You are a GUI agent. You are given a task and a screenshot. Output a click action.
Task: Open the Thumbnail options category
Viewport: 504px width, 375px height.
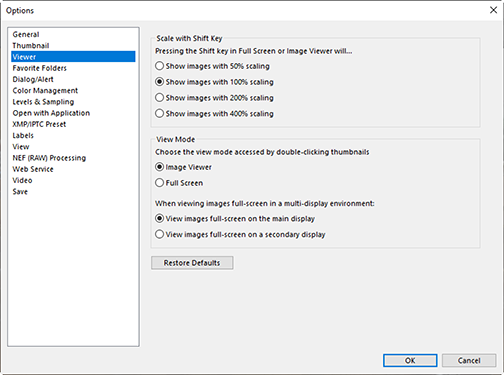31,46
